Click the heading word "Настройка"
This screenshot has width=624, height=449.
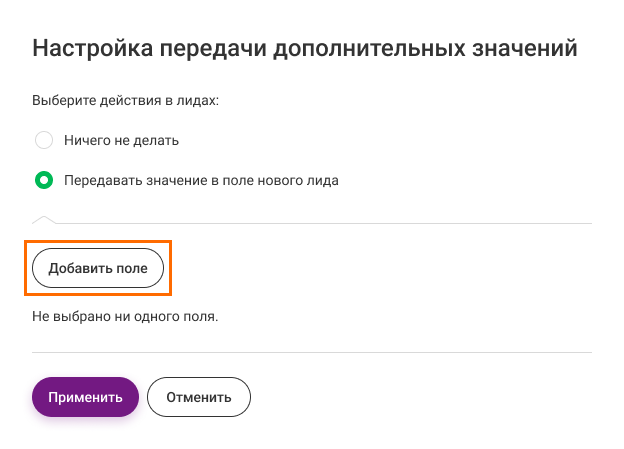click(93, 48)
